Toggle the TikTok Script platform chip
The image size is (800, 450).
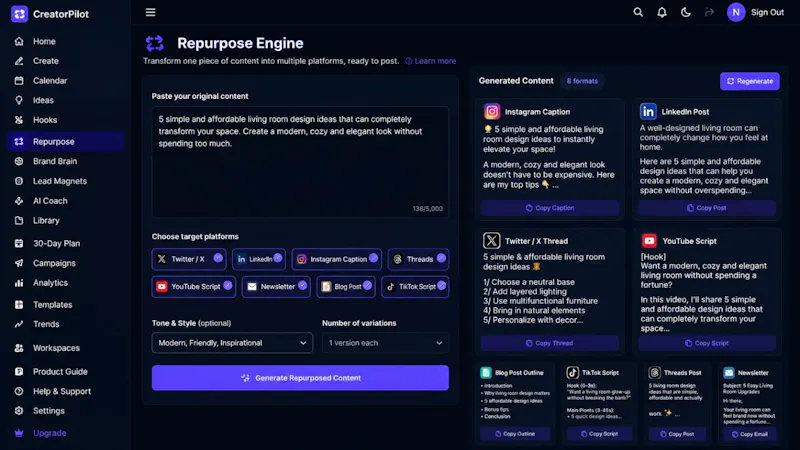pyautogui.click(x=415, y=287)
